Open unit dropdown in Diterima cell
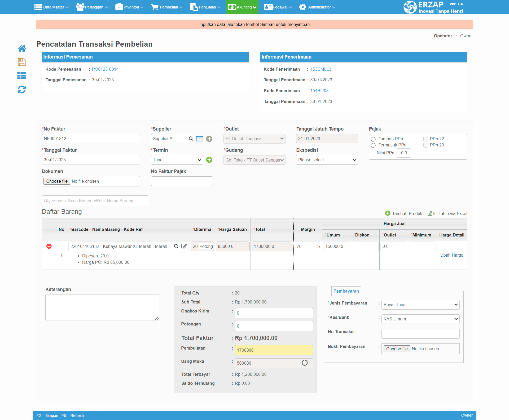Viewport: 509px width, 420px height. [x=206, y=246]
